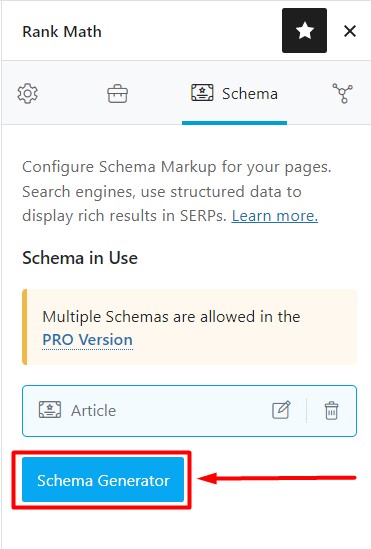The width and height of the screenshot is (371, 549).
Task: Open the Learn more link
Action: click(275, 216)
